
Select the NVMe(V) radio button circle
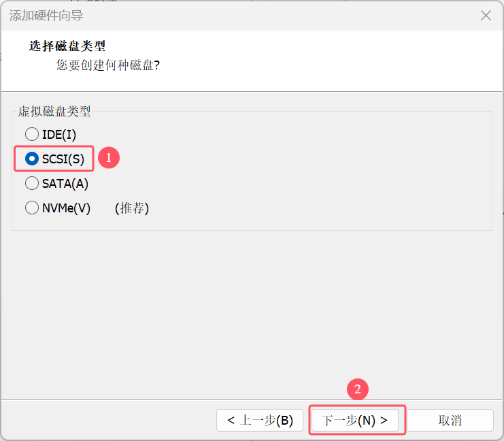[x=32, y=208]
